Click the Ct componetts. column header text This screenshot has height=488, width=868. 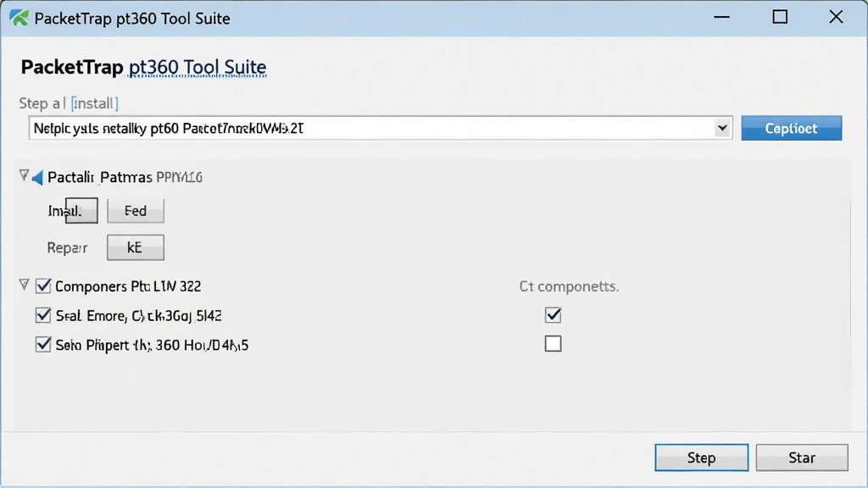tap(569, 286)
